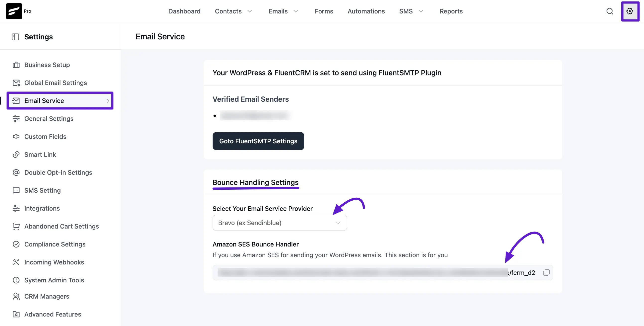Click the Compliance Settings checkmark icon
The height and width of the screenshot is (326, 644).
click(x=16, y=244)
